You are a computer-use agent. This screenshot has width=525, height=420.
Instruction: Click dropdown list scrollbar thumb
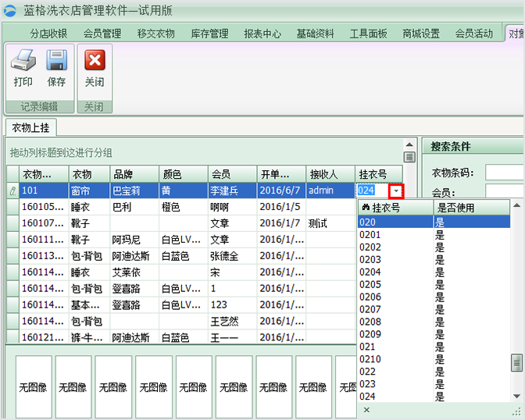click(517, 362)
